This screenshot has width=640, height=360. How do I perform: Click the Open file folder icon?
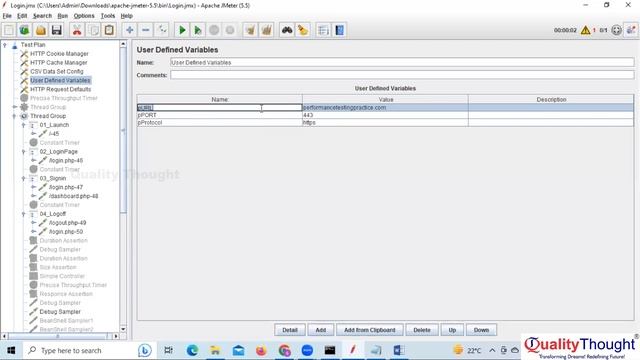pyautogui.click(x=40, y=30)
